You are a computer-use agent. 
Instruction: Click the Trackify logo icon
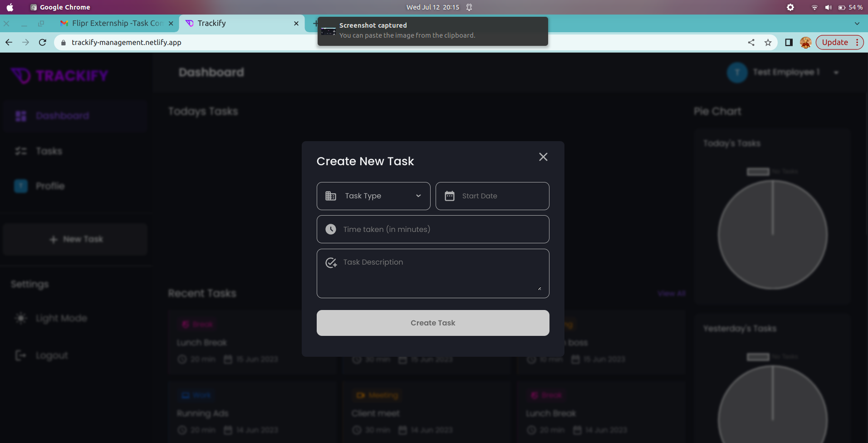[20, 75]
